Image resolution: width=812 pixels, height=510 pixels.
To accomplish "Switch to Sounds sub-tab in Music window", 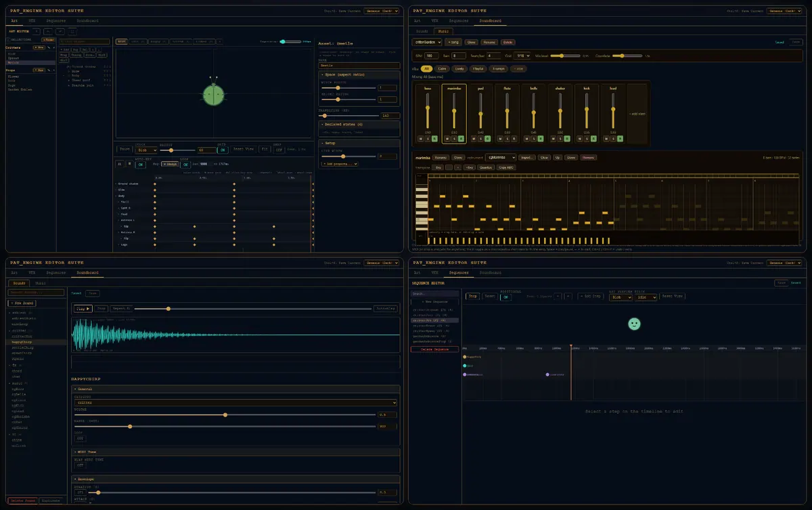I will pyautogui.click(x=422, y=31).
